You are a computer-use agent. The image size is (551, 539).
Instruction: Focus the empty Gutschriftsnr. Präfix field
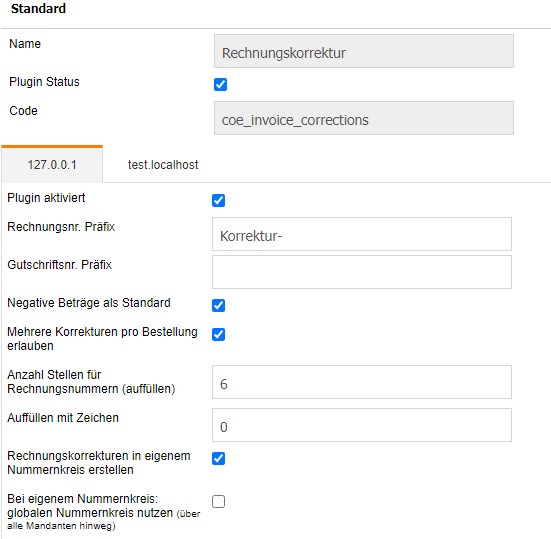pyautogui.click(x=362, y=272)
